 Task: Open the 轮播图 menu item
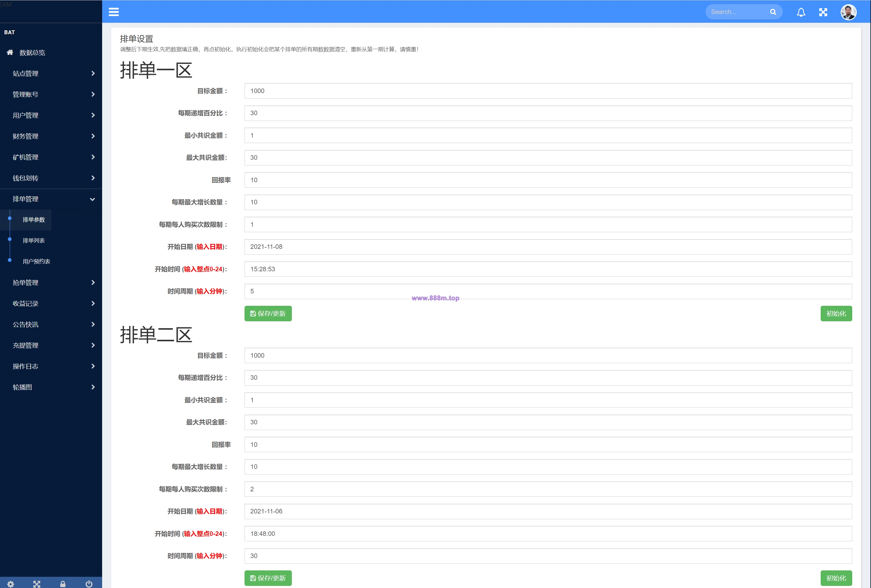coord(51,387)
